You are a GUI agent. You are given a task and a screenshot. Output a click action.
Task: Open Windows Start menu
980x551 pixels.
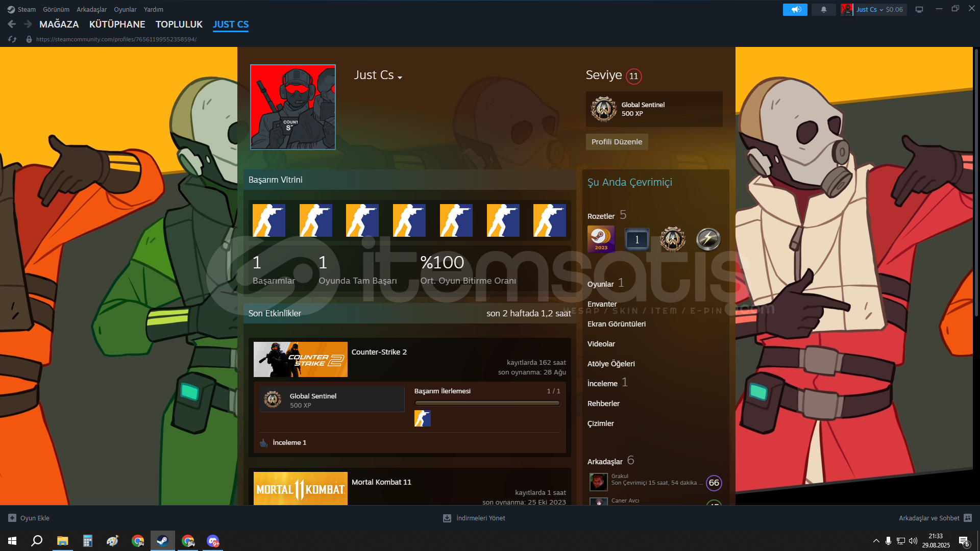(x=12, y=541)
